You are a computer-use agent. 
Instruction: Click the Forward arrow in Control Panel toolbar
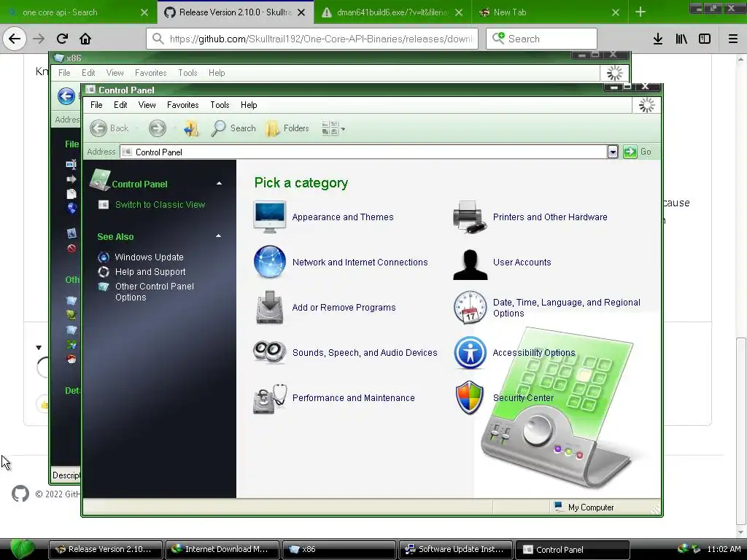pos(158,128)
